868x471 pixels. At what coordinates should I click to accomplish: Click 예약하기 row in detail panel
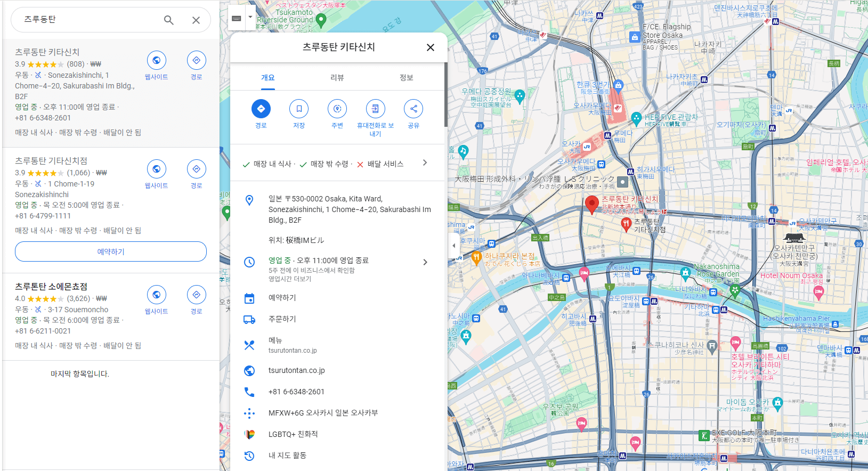tap(337, 298)
